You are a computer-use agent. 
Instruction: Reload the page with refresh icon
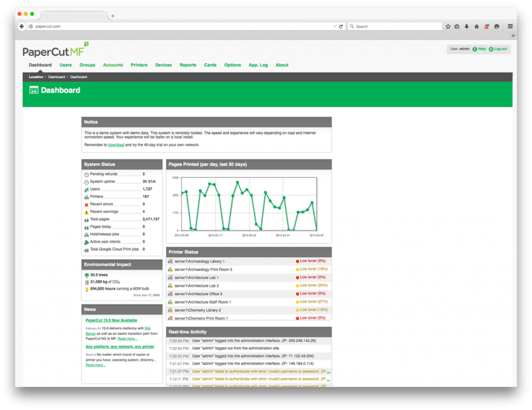(x=341, y=27)
